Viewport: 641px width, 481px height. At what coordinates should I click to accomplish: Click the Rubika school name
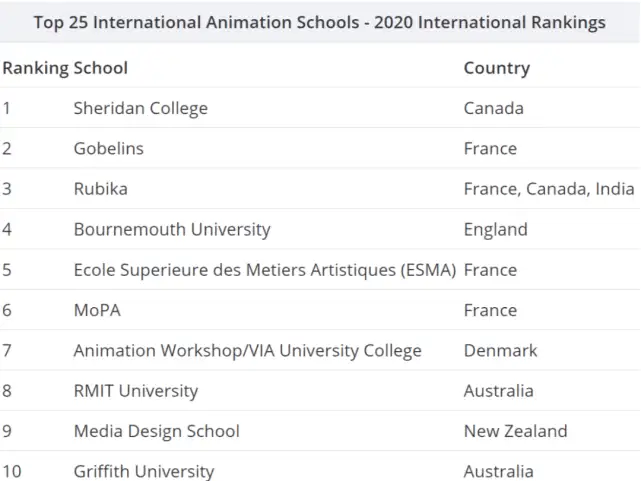coord(100,189)
